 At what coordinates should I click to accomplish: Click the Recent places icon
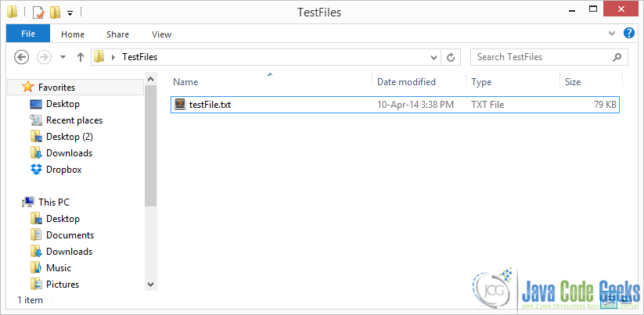tap(37, 120)
